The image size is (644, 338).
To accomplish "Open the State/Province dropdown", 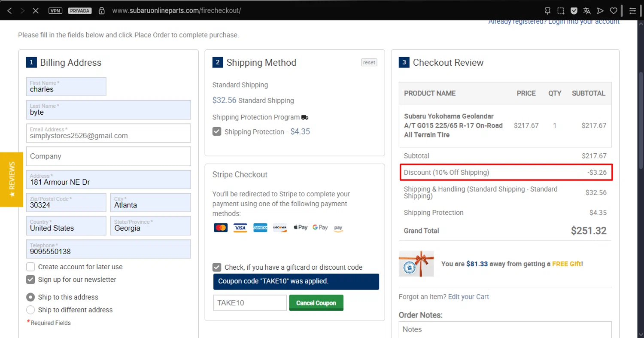I will pos(151,225).
